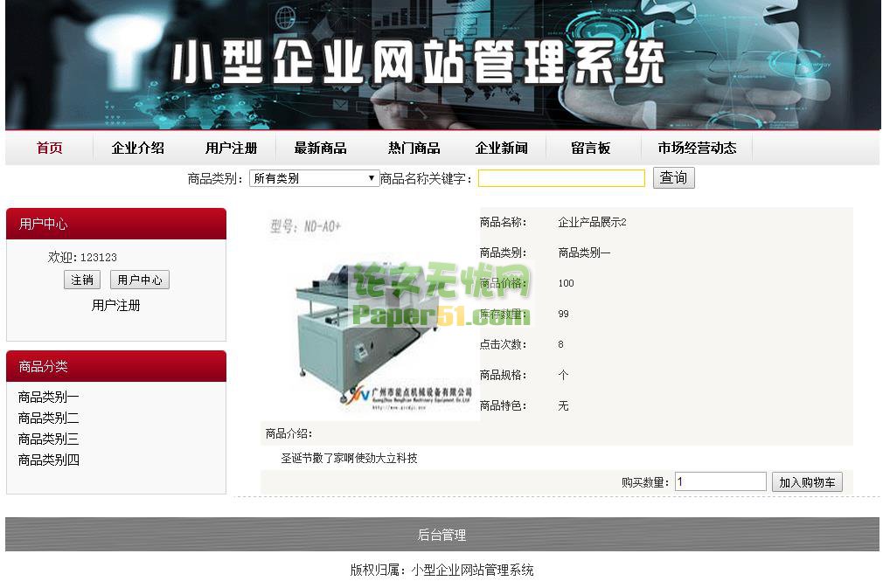Open 热门商品 menu item
Image resolution: width=883 pixels, height=588 pixels.
414,148
